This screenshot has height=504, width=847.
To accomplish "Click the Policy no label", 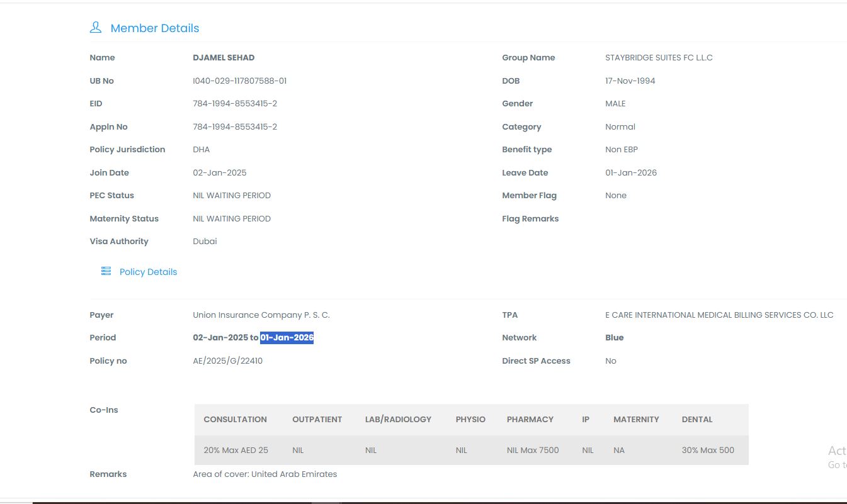I will pos(108,361).
